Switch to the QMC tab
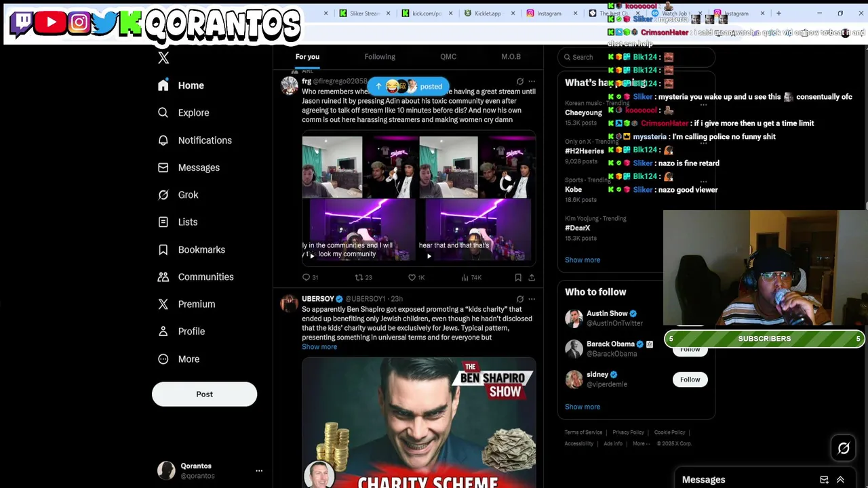The height and width of the screenshot is (488, 868). pyautogui.click(x=448, y=57)
